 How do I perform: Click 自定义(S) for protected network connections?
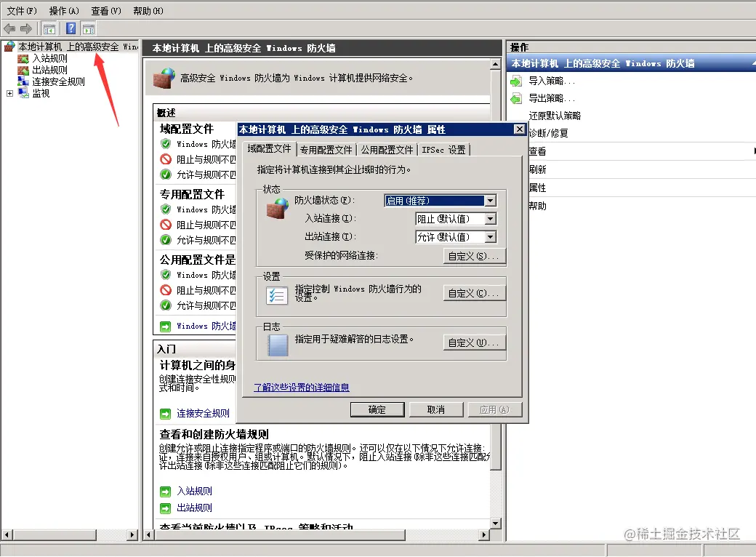coord(475,256)
